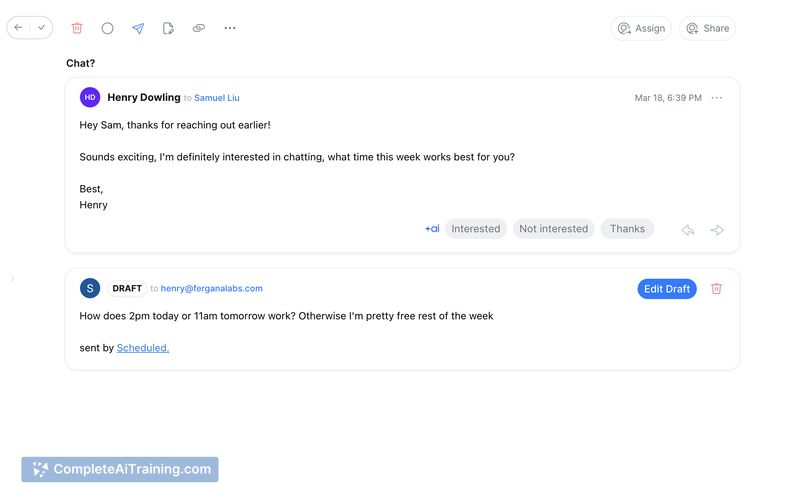Click the chain link icon in the toolbar
The height and width of the screenshot is (495, 800).
(199, 28)
